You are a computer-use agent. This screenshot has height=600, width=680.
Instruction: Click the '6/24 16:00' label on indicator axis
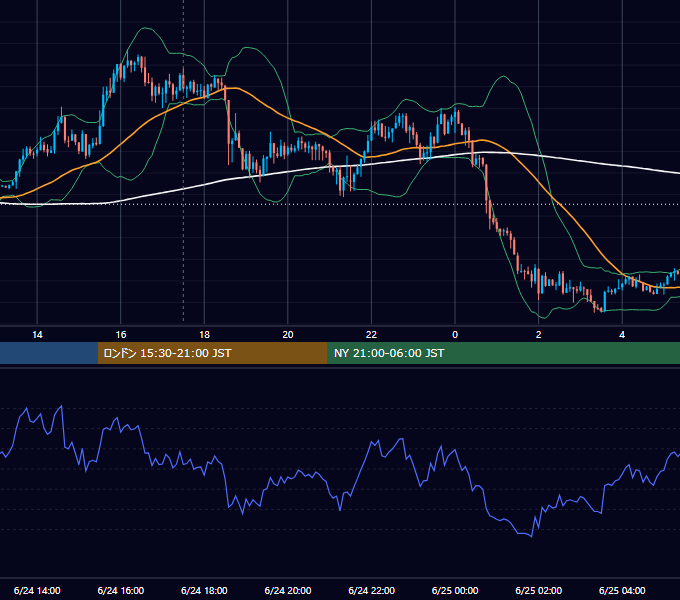point(121,590)
